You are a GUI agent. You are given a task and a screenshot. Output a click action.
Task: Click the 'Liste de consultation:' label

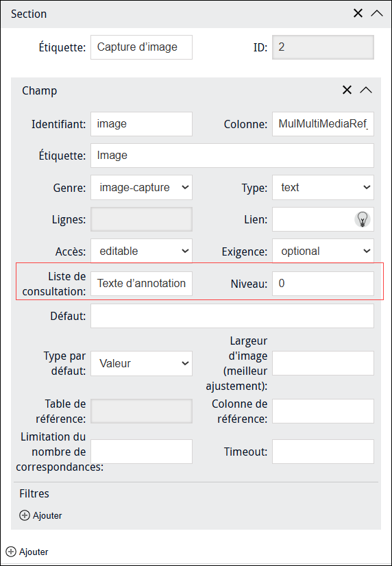(54, 284)
